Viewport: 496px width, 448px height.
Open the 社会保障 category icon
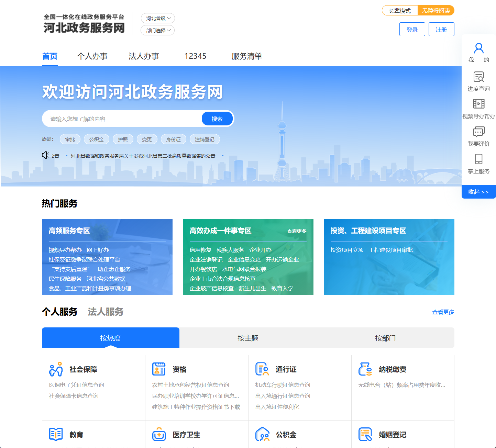tap(56, 369)
